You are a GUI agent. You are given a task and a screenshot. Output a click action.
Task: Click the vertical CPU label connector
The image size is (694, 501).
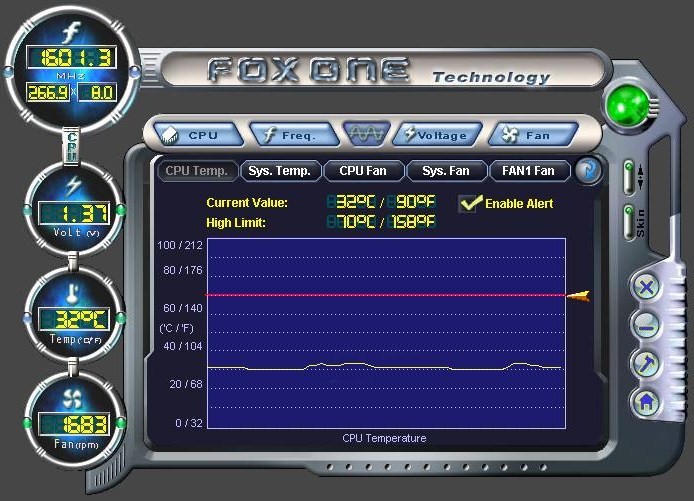[71, 147]
